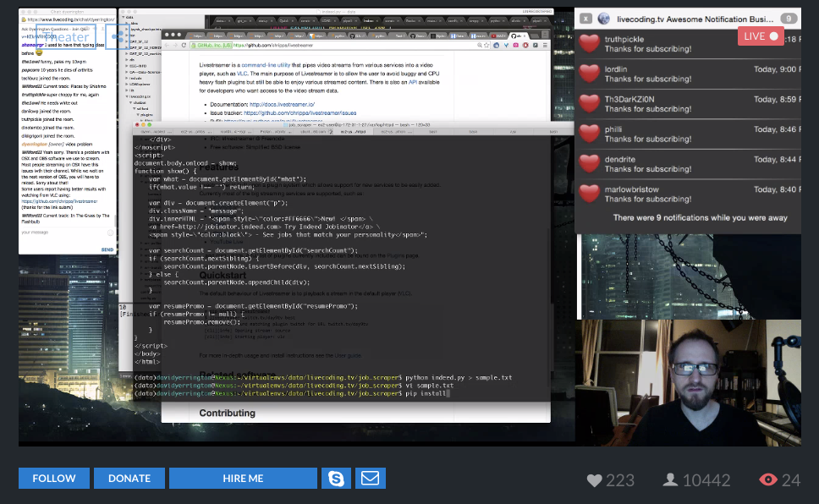The image size is (819, 504).
Task: Click the email envelope icon
Action: pos(371,479)
